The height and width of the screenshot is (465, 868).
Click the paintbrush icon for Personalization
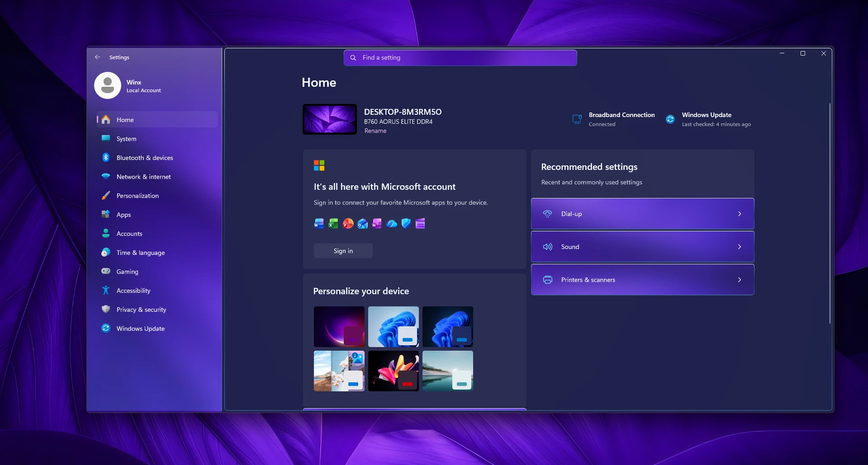tap(106, 195)
